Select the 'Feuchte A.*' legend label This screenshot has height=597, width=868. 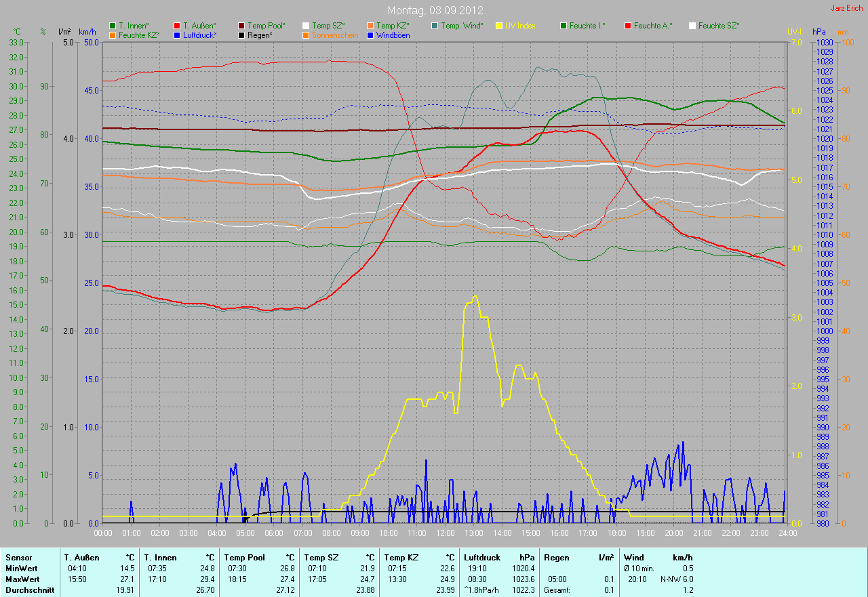click(x=653, y=26)
